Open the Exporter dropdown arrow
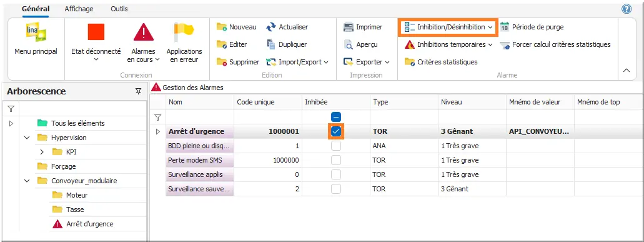This screenshot has height=242, width=644. [x=387, y=62]
